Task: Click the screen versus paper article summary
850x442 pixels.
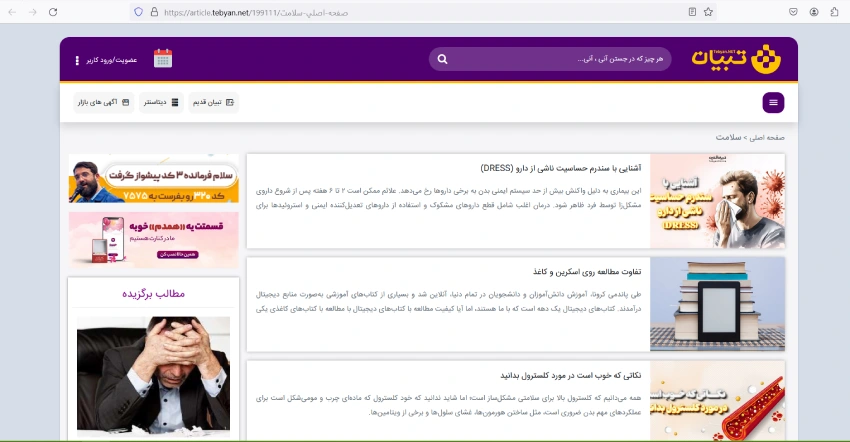Action: (x=448, y=302)
